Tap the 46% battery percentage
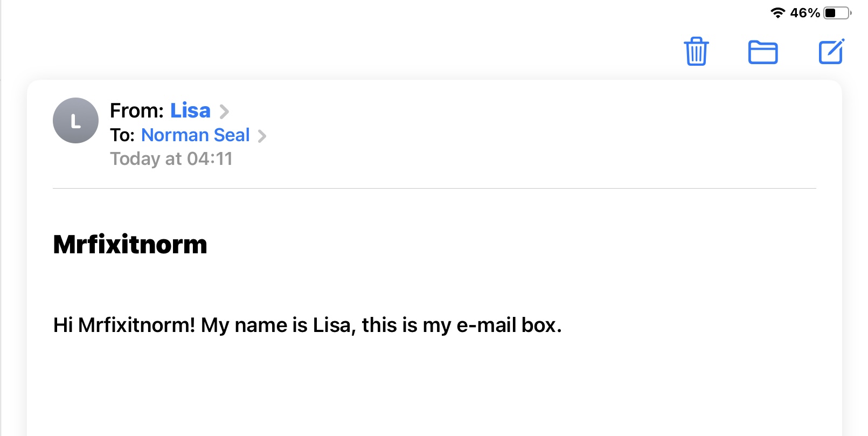 pos(805,12)
